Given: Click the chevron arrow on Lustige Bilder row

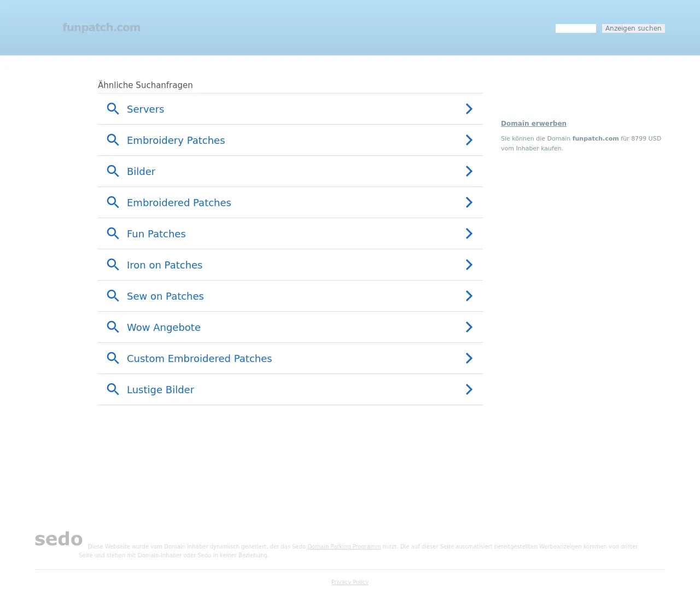Looking at the screenshot, I should click(469, 389).
